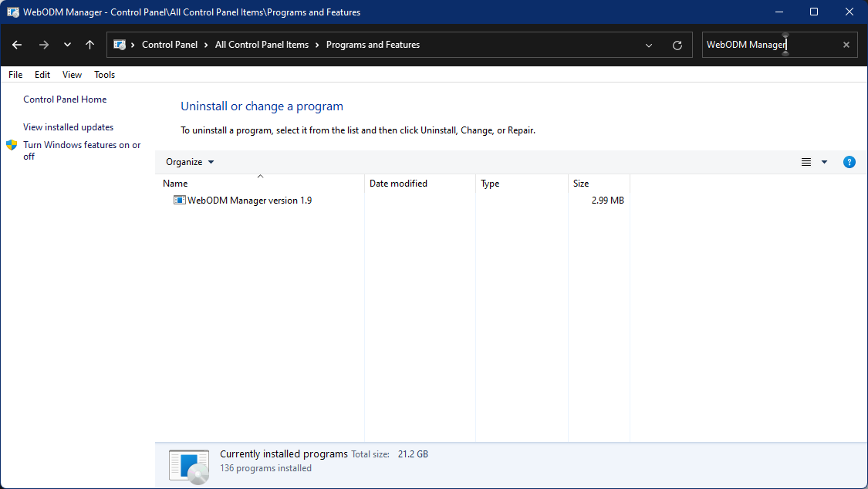Sort by the Name column header
Viewport: 868px width, 489px height.
click(174, 184)
